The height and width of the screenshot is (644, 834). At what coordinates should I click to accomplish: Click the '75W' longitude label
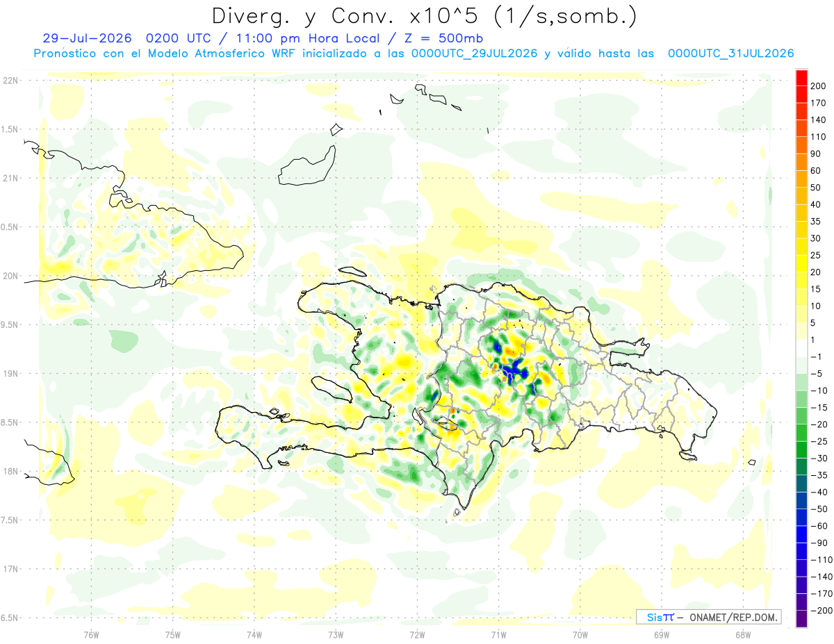coord(173,634)
